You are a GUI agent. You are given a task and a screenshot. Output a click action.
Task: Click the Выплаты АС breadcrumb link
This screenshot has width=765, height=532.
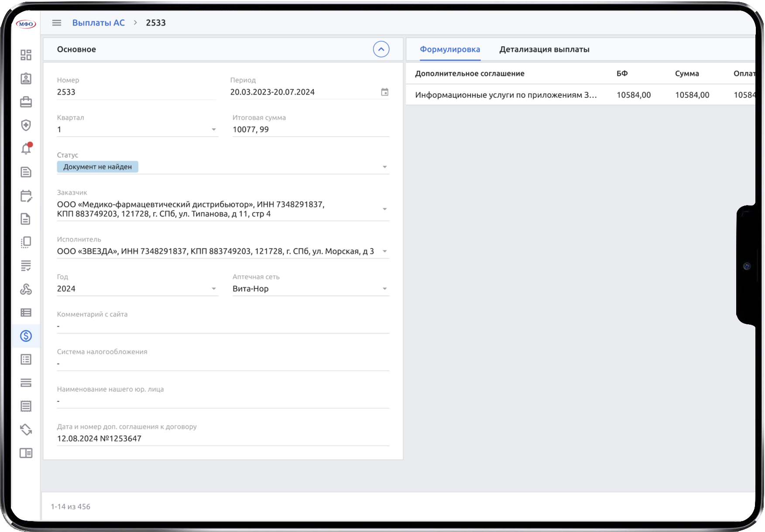[x=99, y=22]
